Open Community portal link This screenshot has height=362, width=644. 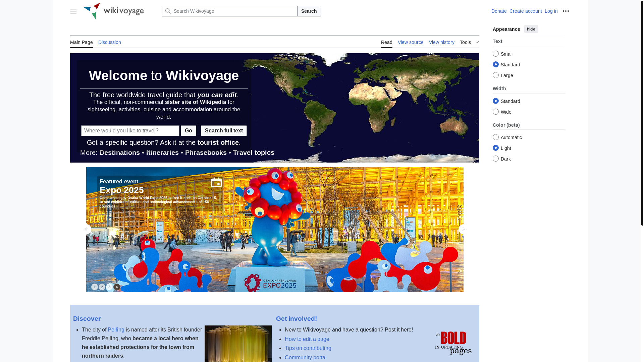pos(306,358)
